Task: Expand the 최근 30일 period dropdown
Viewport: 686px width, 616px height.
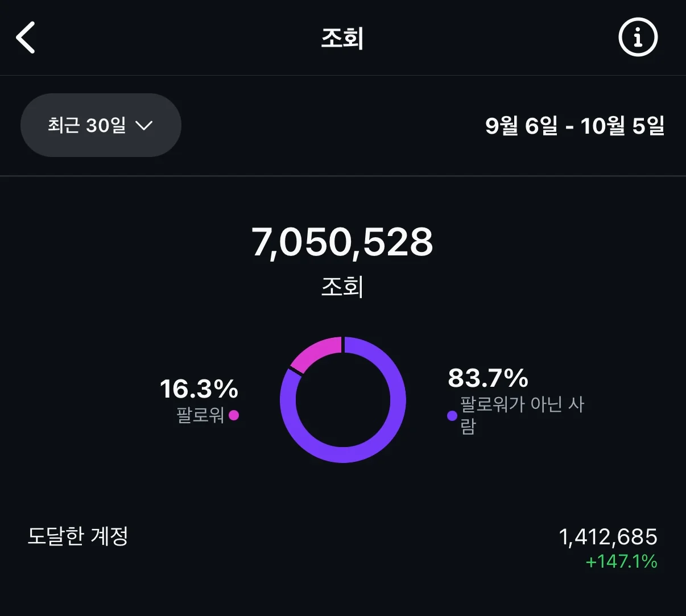Action: pyautogui.click(x=100, y=125)
